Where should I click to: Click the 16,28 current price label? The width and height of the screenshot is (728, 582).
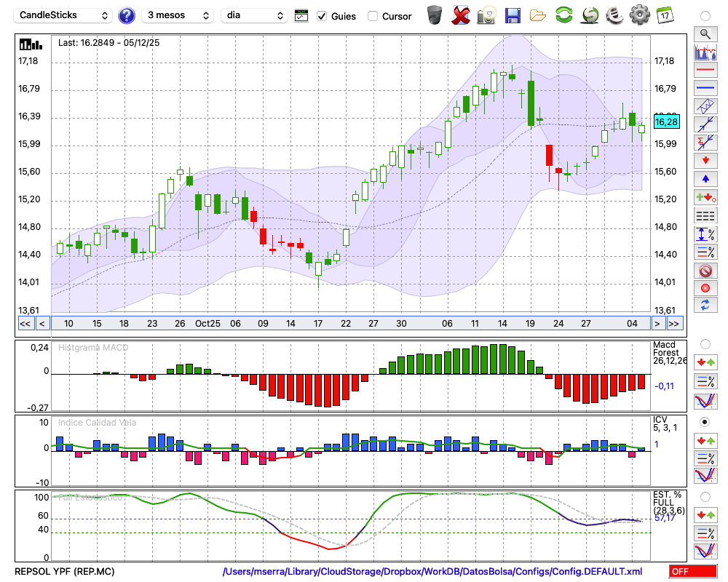click(x=666, y=122)
